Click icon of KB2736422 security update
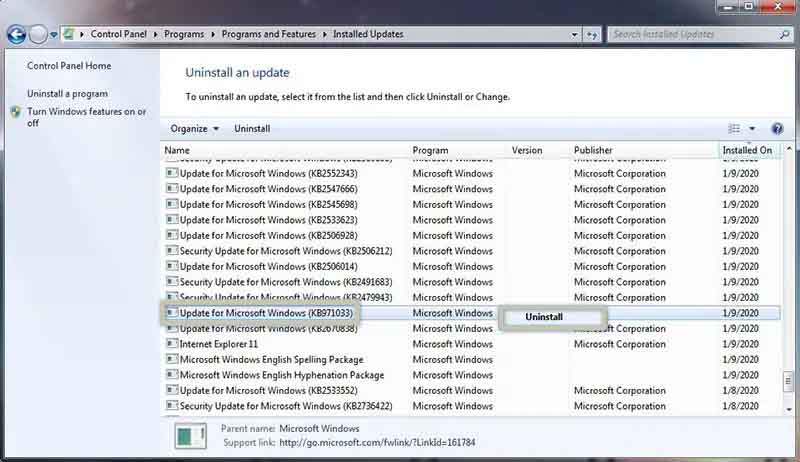This screenshot has width=800, height=462. tap(172, 405)
